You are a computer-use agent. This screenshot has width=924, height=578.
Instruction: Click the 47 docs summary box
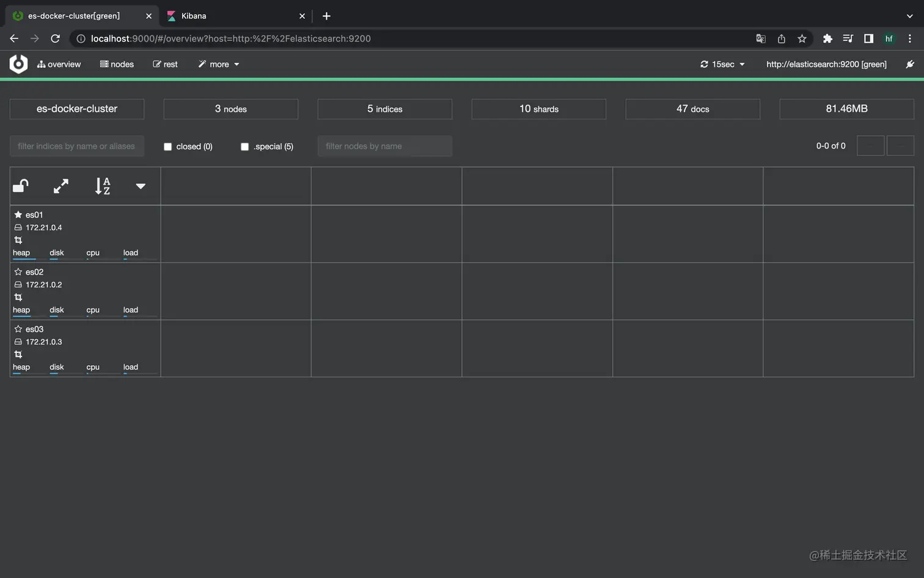pos(693,109)
